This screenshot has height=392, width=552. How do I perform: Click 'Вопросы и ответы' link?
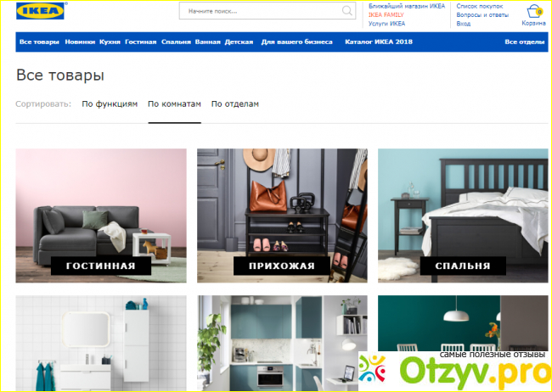[x=482, y=14]
